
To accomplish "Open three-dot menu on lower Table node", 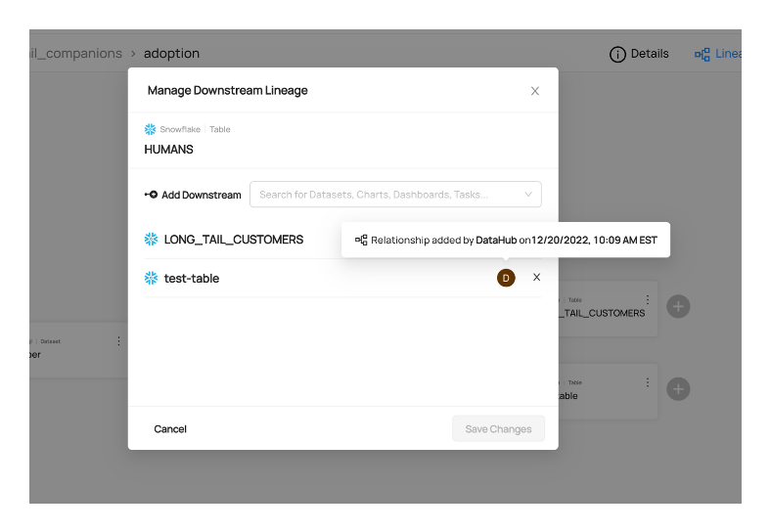I will tap(648, 382).
